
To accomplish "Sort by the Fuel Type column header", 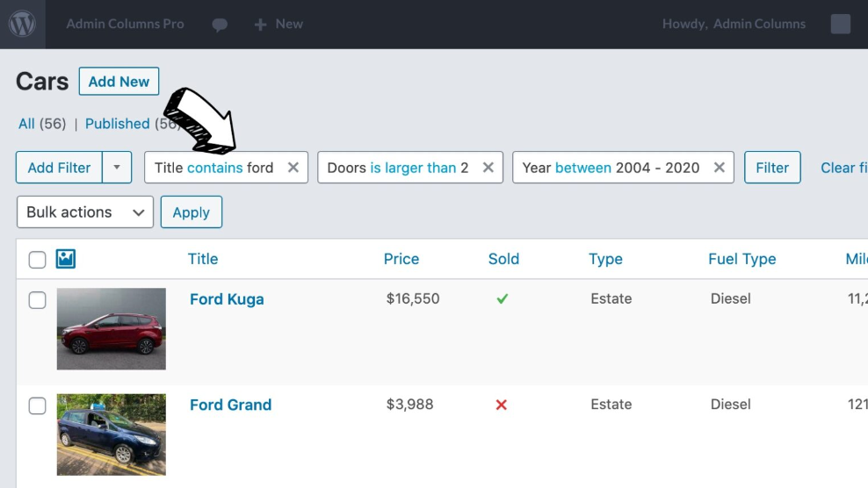I will pos(741,260).
